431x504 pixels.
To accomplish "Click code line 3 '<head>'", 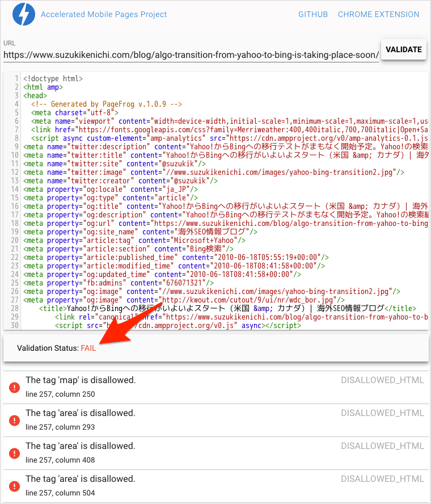I will coord(35,96).
